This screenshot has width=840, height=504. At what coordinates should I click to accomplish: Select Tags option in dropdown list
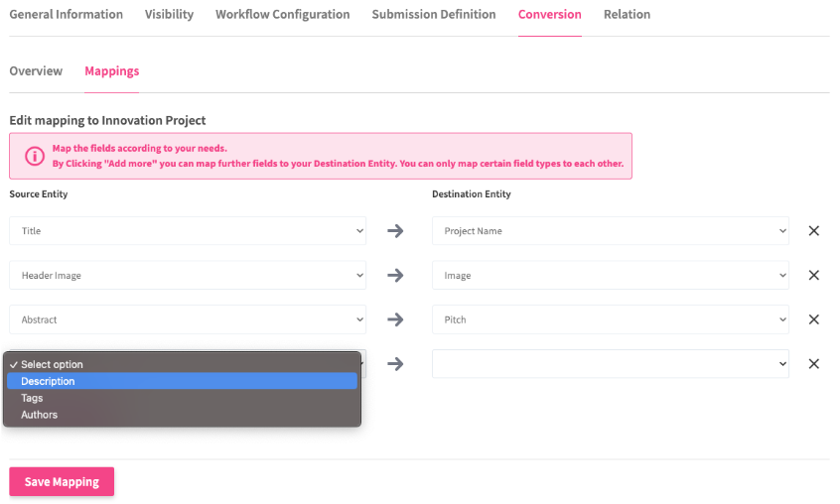coord(32,398)
